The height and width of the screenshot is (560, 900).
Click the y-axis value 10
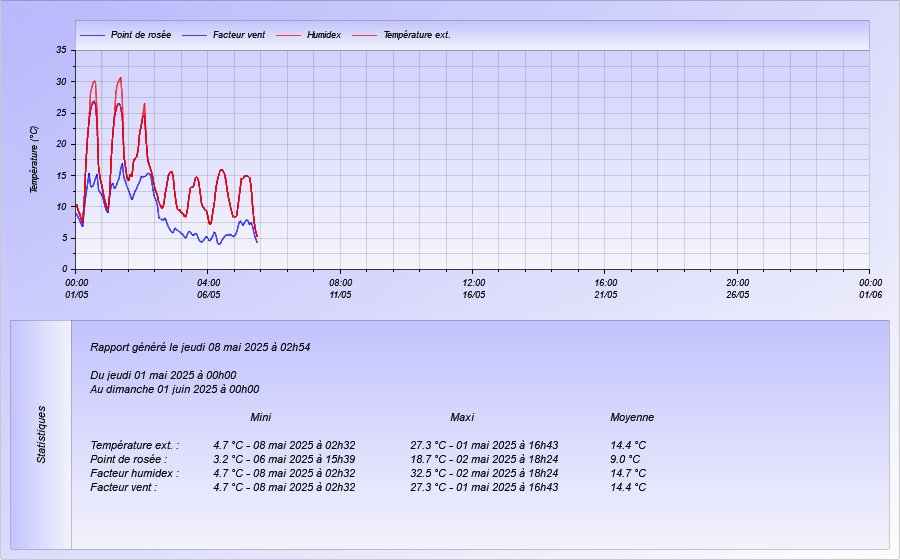[61, 207]
